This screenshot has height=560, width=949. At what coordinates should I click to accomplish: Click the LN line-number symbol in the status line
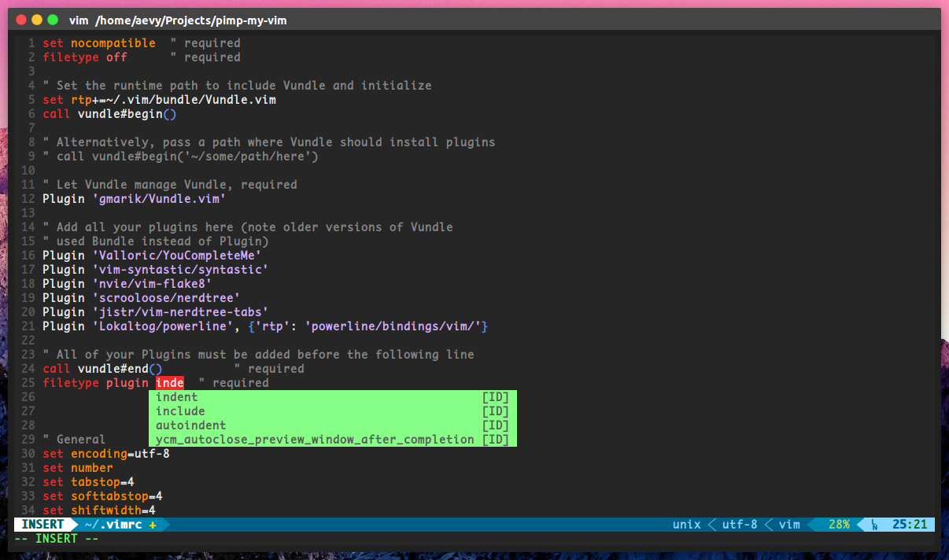[x=873, y=525]
